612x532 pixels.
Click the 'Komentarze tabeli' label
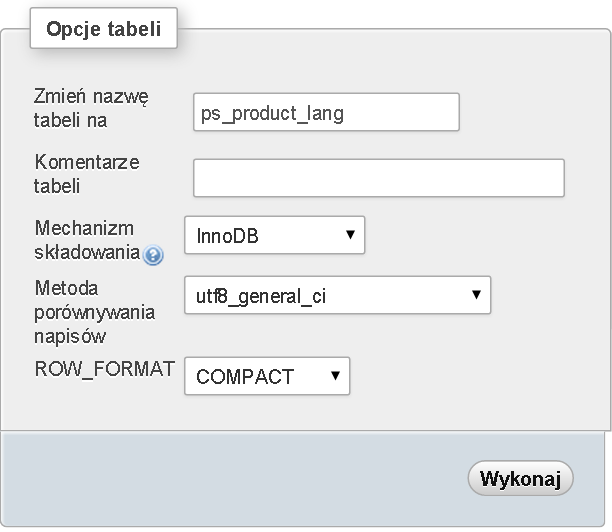point(87,173)
